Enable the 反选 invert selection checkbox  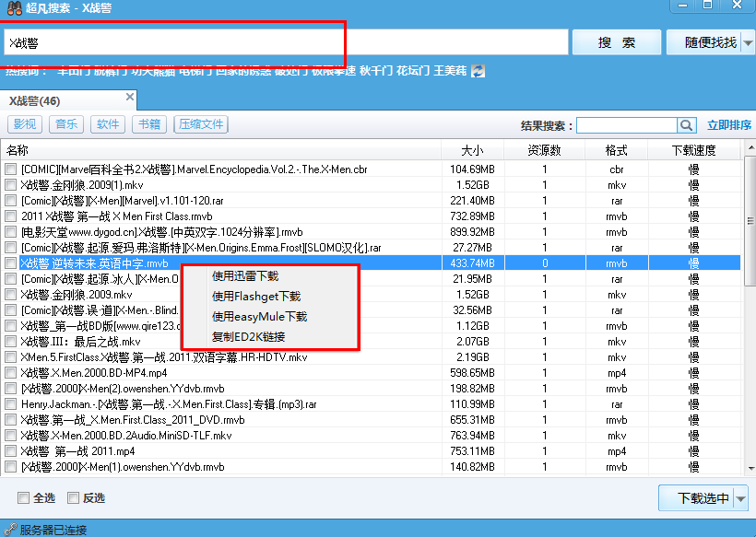pos(73,497)
